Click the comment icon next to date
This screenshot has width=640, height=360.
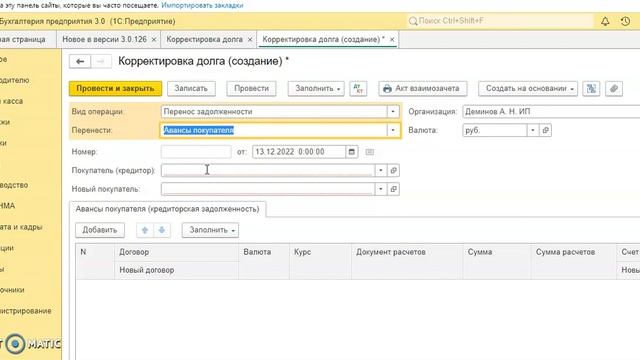pos(369,152)
